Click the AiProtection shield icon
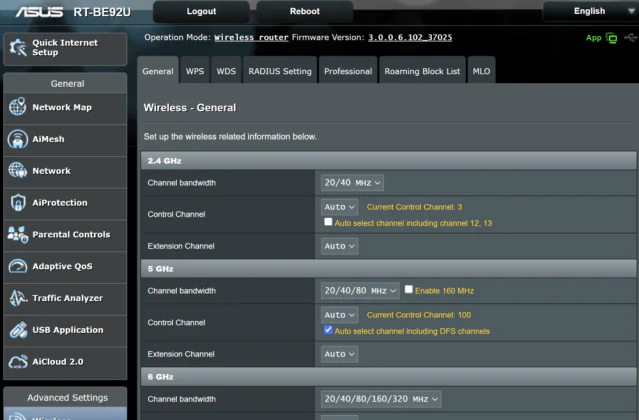Screen dimensions: 639x420 pyautogui.click(x=18, y=202)
